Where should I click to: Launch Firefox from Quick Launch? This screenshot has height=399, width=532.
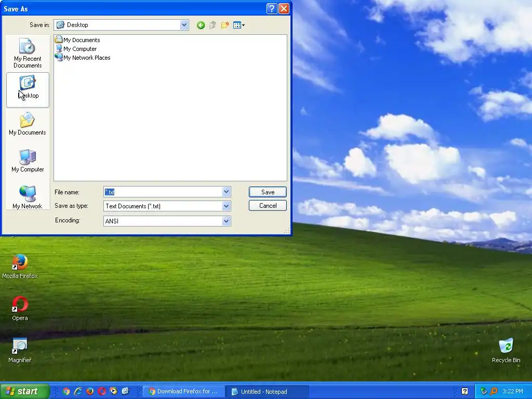click(x=90, y=391)
